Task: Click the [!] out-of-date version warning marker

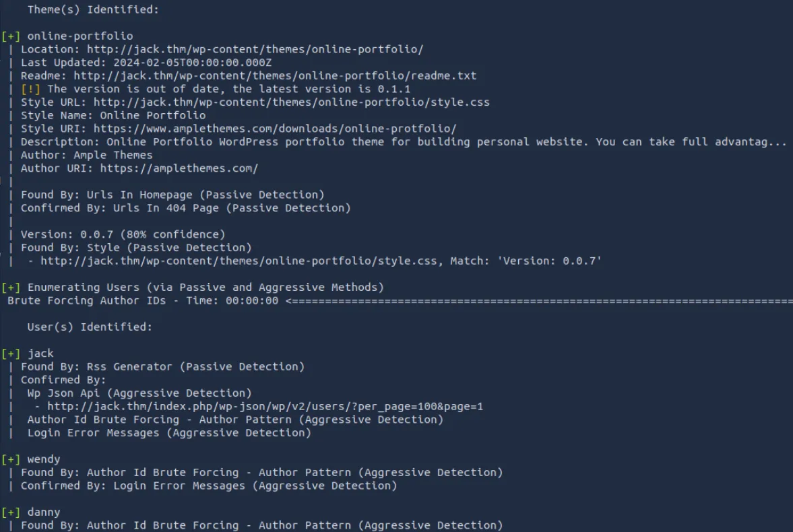Action: 30,89
